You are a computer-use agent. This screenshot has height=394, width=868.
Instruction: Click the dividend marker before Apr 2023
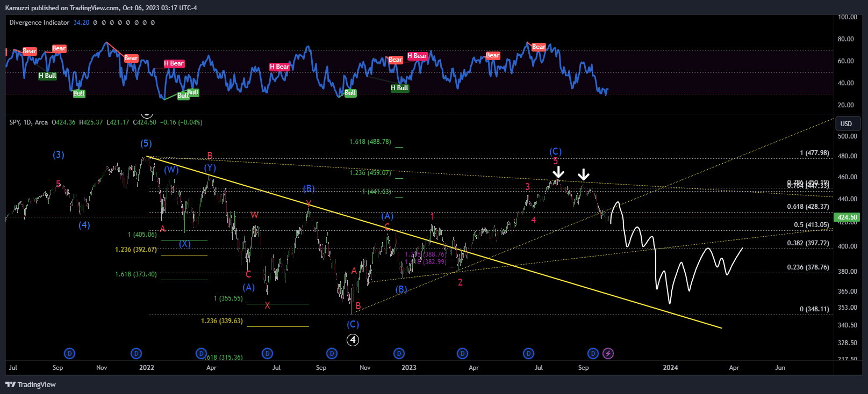tap(462, 353)
